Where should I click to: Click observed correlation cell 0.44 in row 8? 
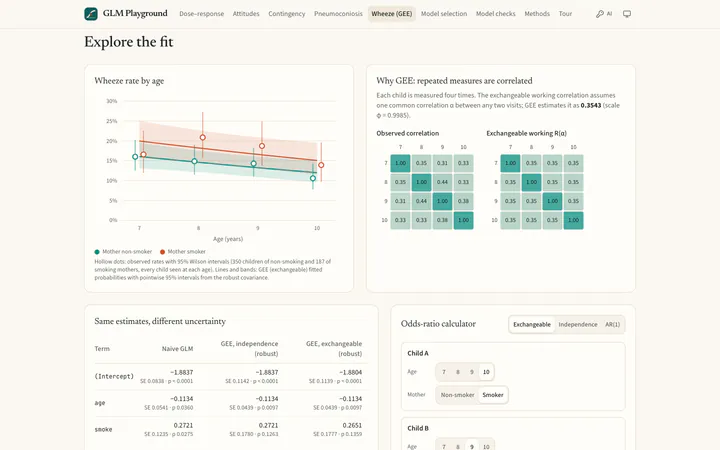tap(442, 182)
